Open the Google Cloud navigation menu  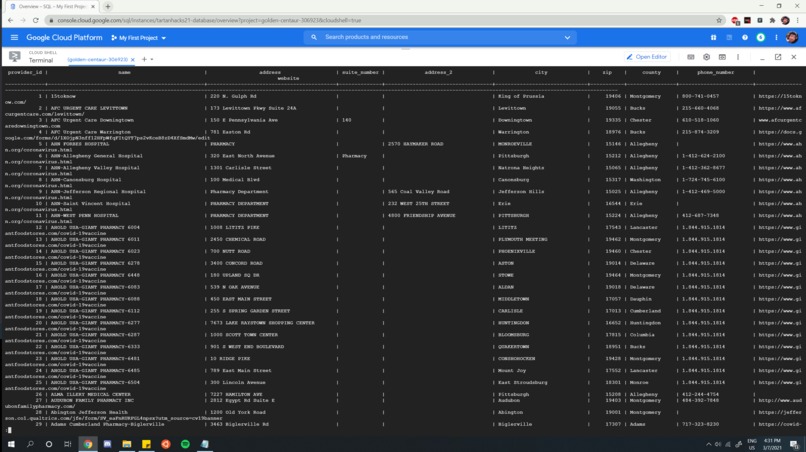[14, 38]
